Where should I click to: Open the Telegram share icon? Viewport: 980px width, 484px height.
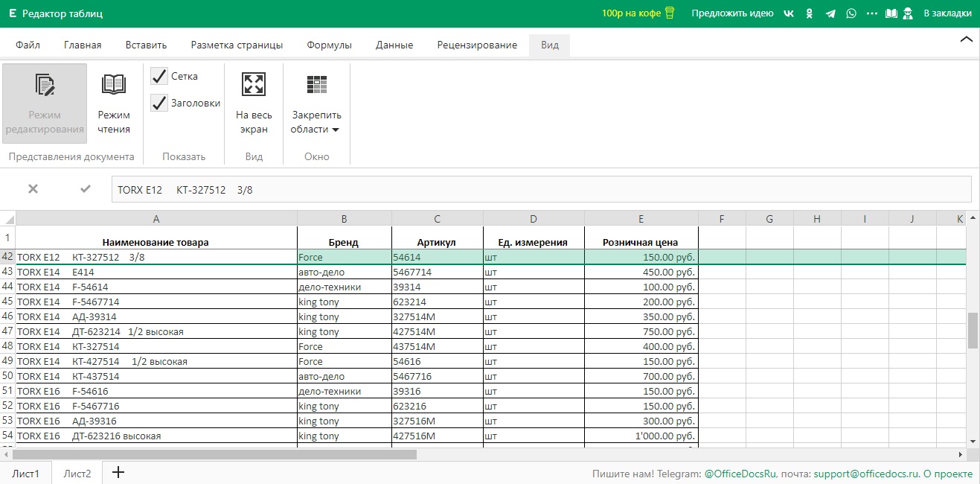click(x=830, y=13)
